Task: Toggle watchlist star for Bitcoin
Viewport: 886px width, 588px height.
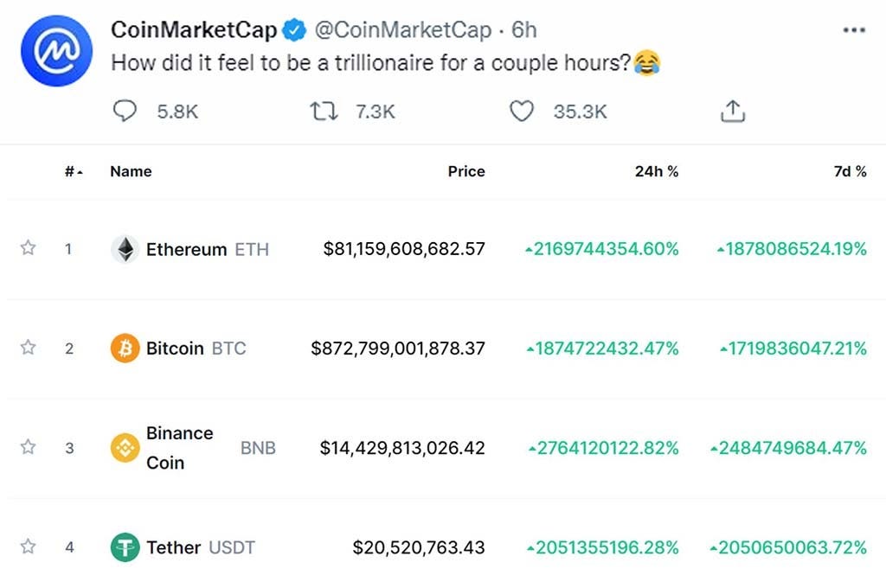Action: 28,348
